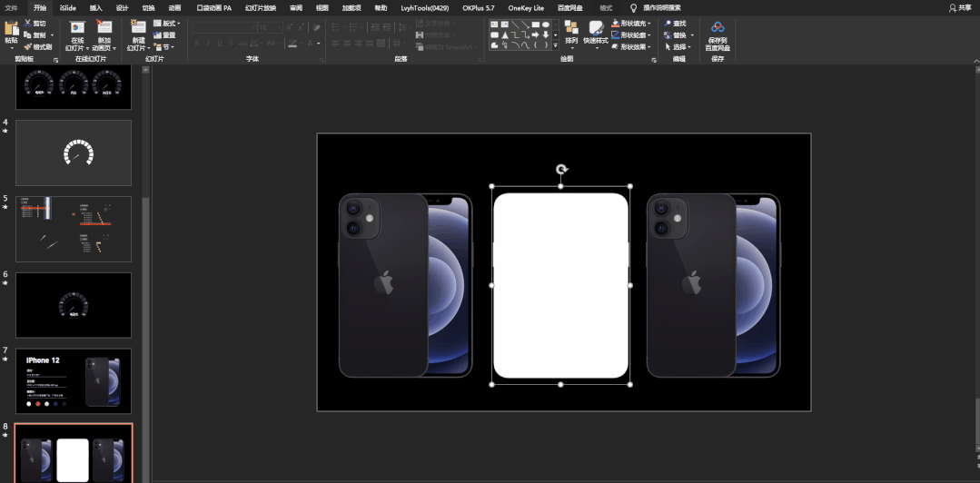Expand the shapes gallery More arrow
Image resolution: width=980 pixels, height=483 pixels.
pyautogui.click(x=556, y=45)
